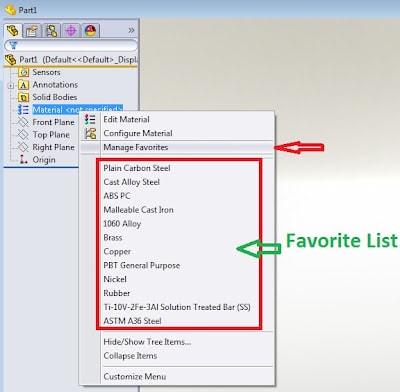
Task: Apply Cast Alloy Steel favorite material
Action: click(131, 182)
